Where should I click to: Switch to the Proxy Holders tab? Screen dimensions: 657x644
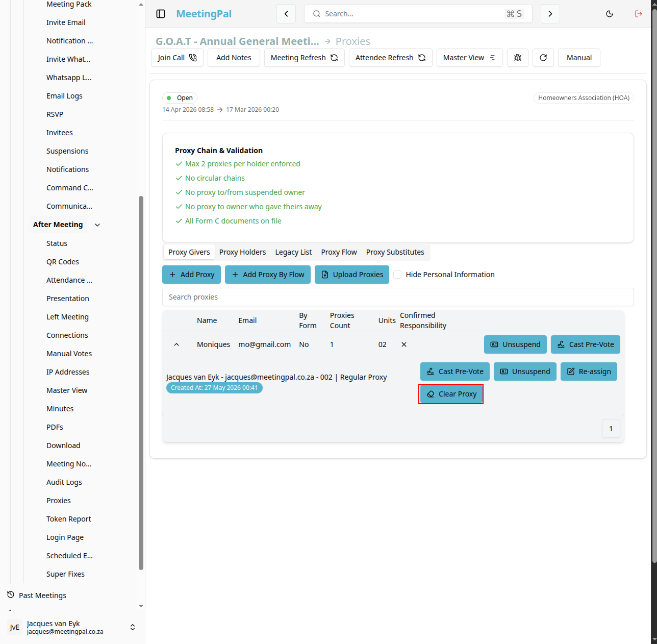click(242, 252)
